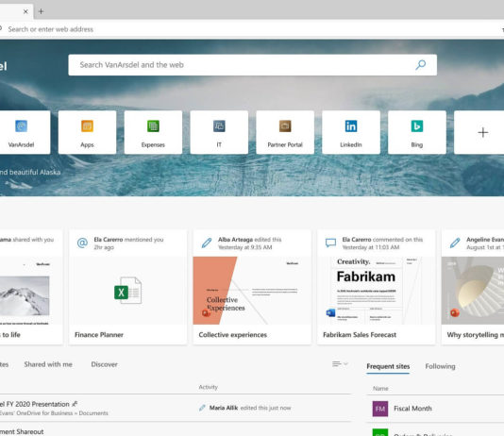Click the Fabrikam Sales Forecast title
504x436 pixels.
pyautogui.click(x=360, y=335)
